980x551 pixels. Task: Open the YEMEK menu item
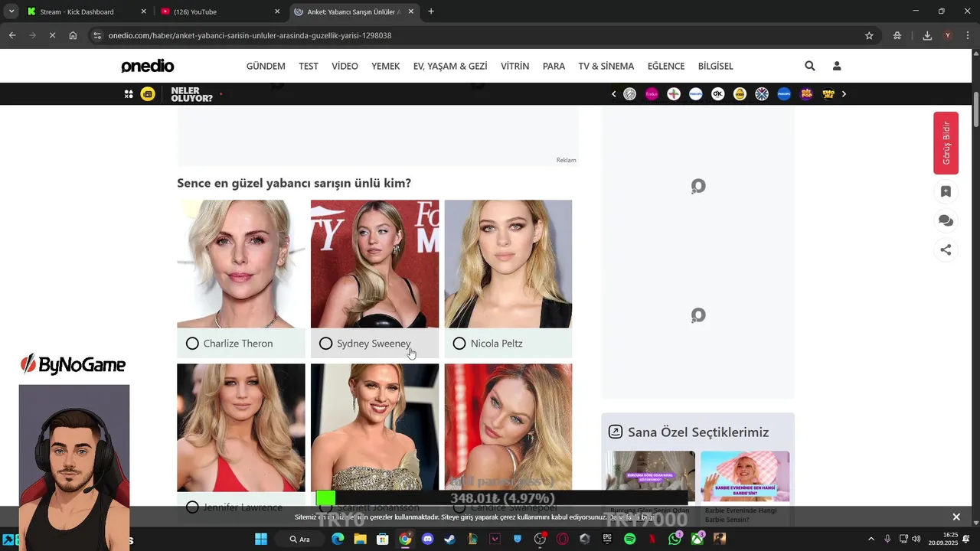click(x=386, y=67)
